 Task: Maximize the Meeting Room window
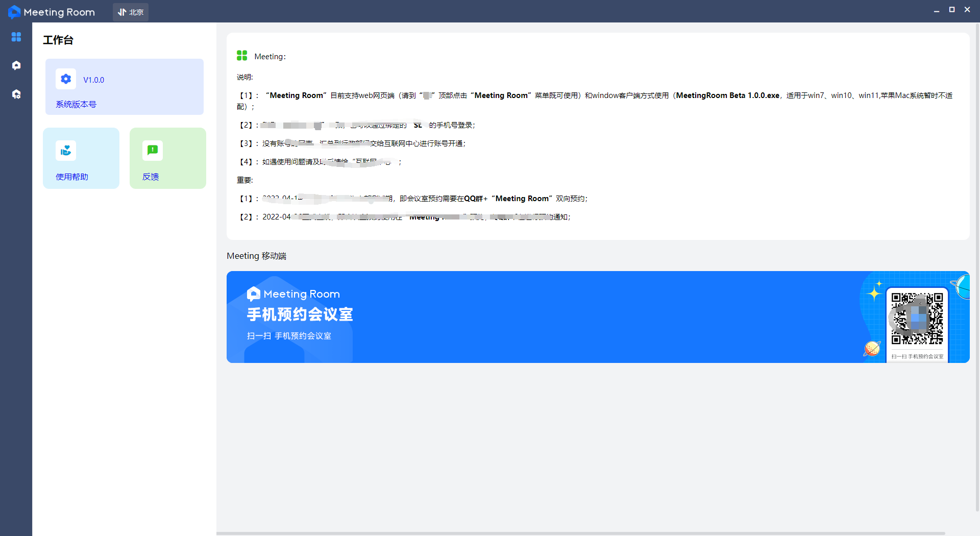952,10
